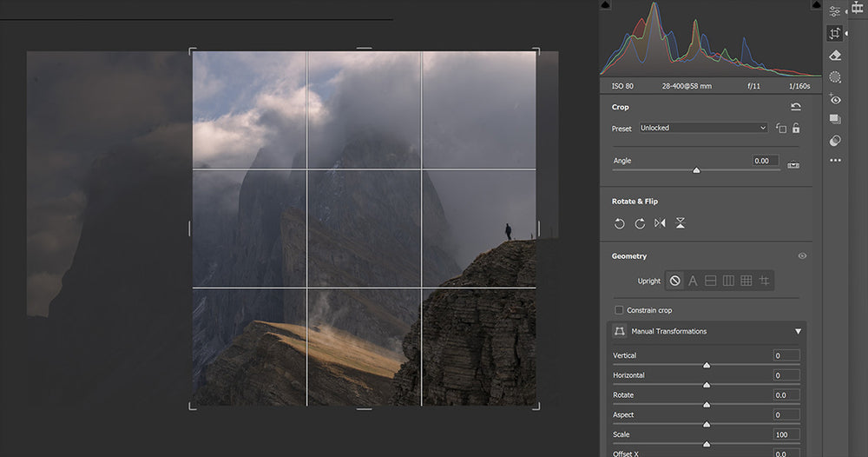Click the Scale transform slider handle
Screen dimensions: 868x457
[707, 444]
